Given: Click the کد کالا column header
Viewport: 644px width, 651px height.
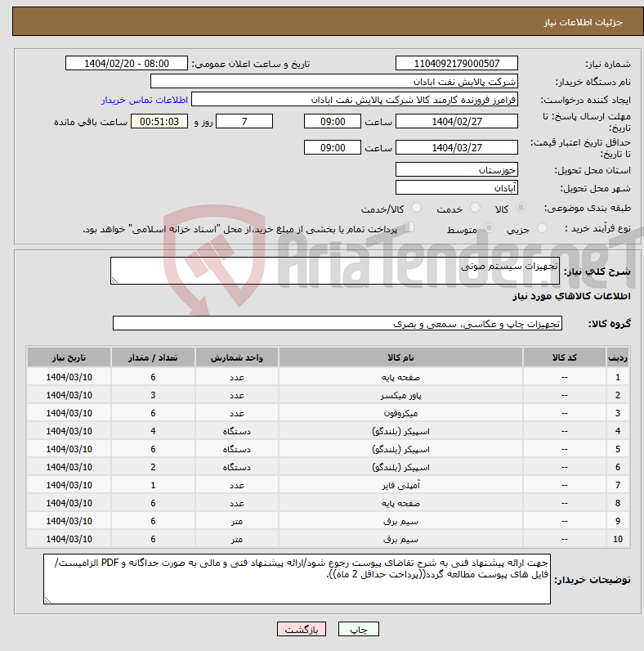Looking at the screenshot, I should pyautogui.click(x=565, y=358).
